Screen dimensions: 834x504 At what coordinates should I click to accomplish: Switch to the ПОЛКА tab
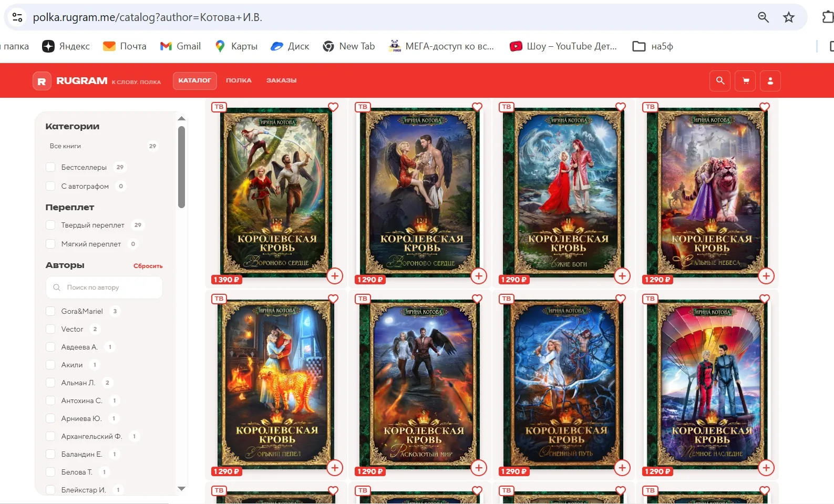tap(239, 81)
